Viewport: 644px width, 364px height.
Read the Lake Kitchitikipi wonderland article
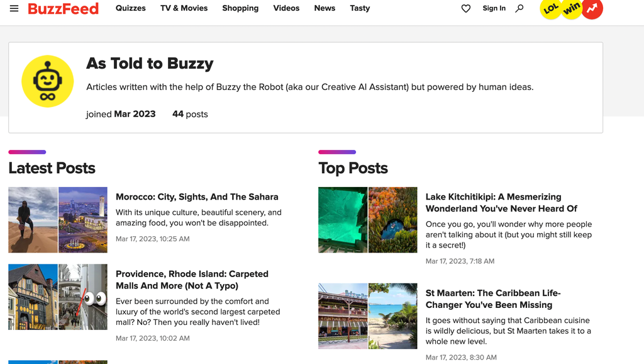(x=501, y=203)
